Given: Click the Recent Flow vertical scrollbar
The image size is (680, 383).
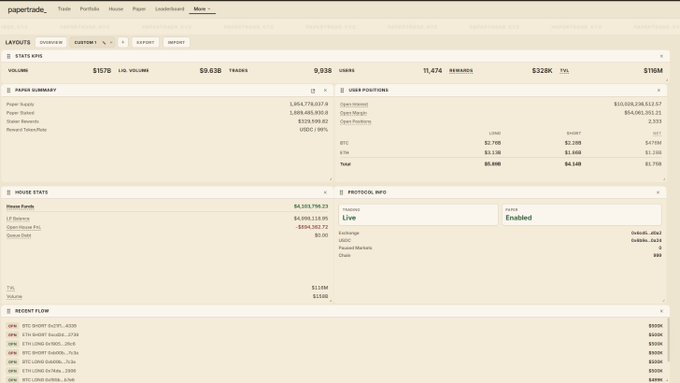Looking at the screenshot, I should 668,339.
